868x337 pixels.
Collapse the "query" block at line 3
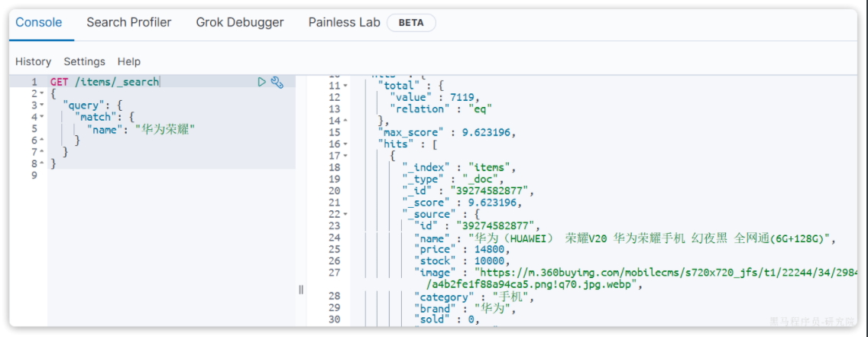coord(41,105)
